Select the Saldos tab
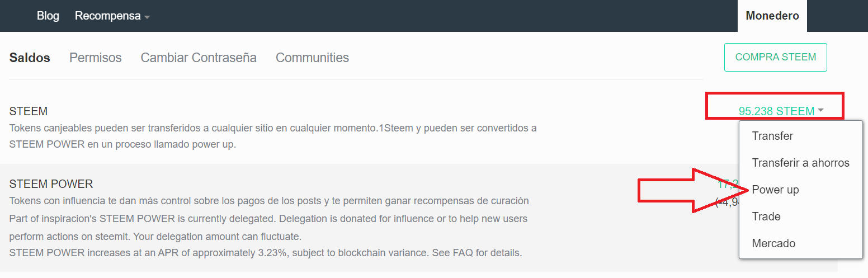868x278 pixels. click(x=30, y=58)
